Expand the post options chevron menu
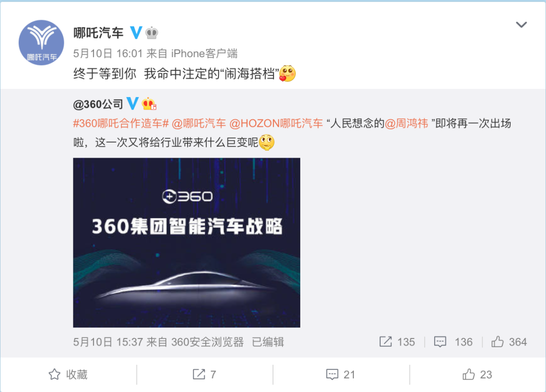Viewport: 546px width, 392px height. (521, 25)
